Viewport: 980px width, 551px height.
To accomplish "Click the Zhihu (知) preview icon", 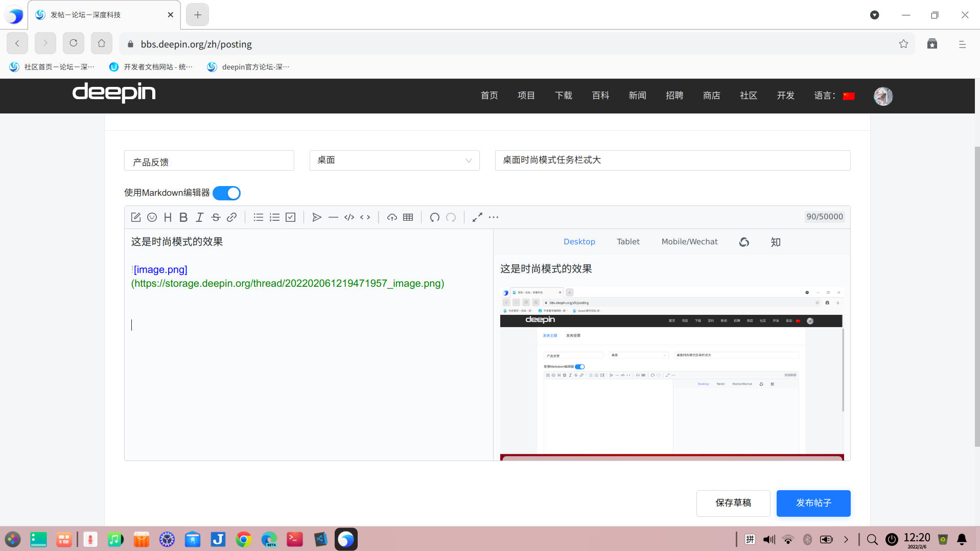I will pyautogui.click(x=776, y=242).
